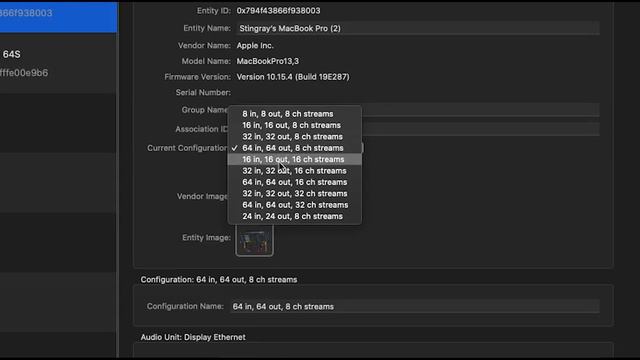Image resolution: width=640 pixels, height=360 pixels.
Task: Select the highlighted entity in sidebar
Action: pos(58,16)
